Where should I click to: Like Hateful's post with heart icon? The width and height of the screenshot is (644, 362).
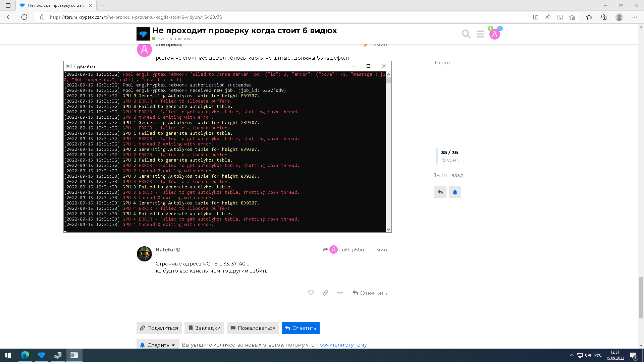311,293
